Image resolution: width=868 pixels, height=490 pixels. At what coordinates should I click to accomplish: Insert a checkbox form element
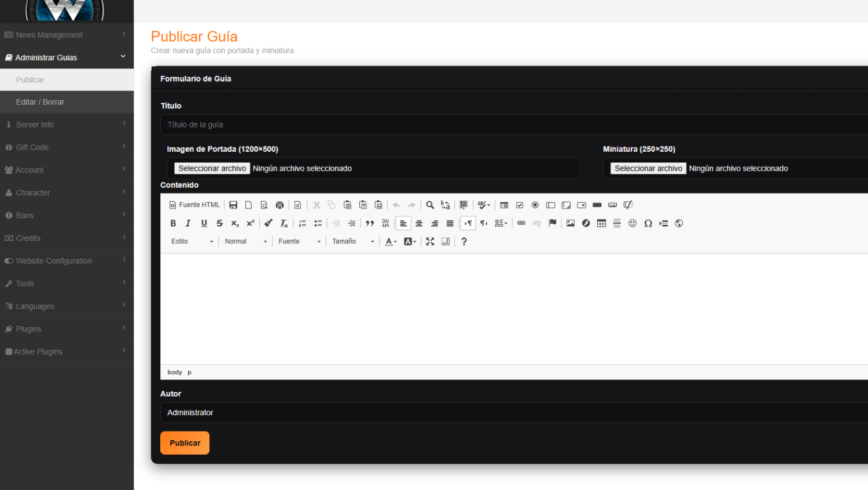point(520,204)
